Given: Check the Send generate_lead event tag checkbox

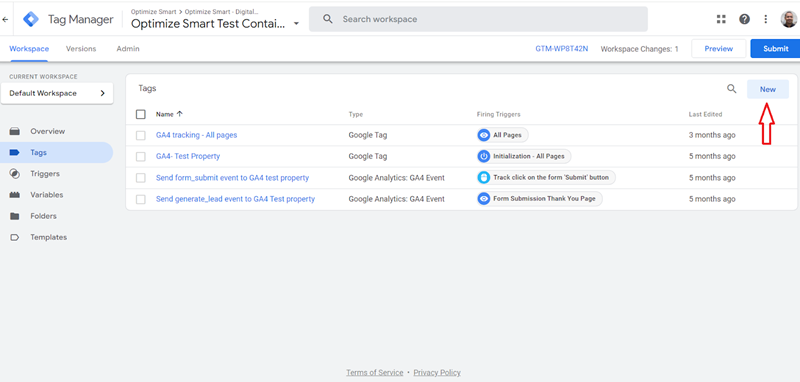Looking at the screenshot, I should click(141, 199).
